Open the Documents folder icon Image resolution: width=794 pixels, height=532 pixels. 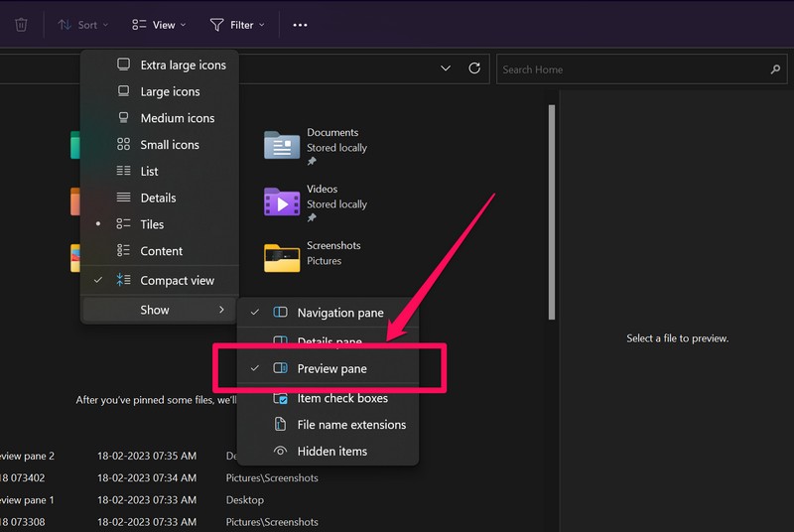click(x=282, y=145)
